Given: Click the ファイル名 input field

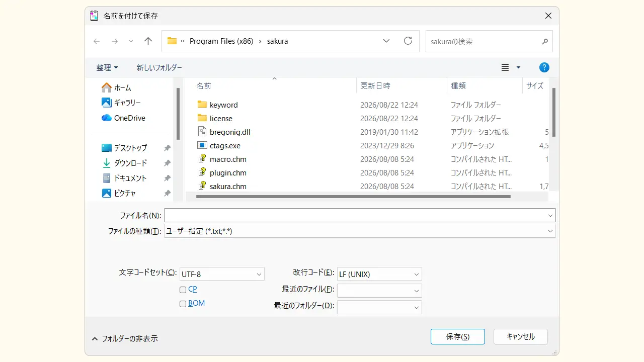Looking at the screenshot, I should click(x=360, y=215).
